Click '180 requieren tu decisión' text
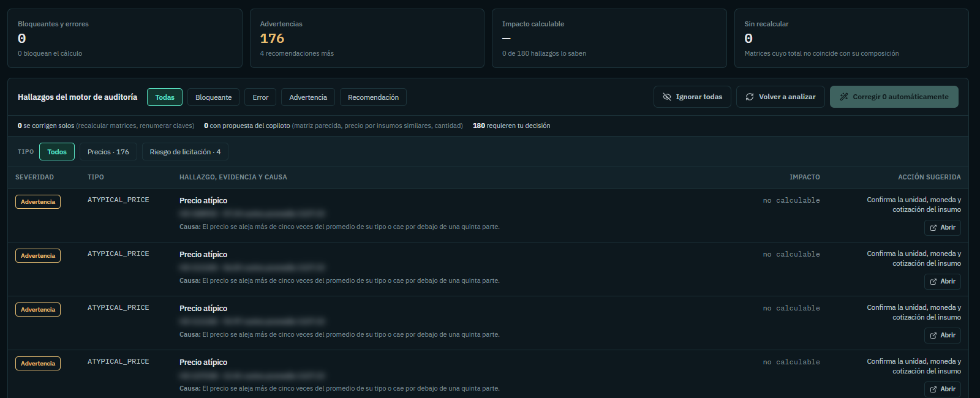 click(511, 126)
